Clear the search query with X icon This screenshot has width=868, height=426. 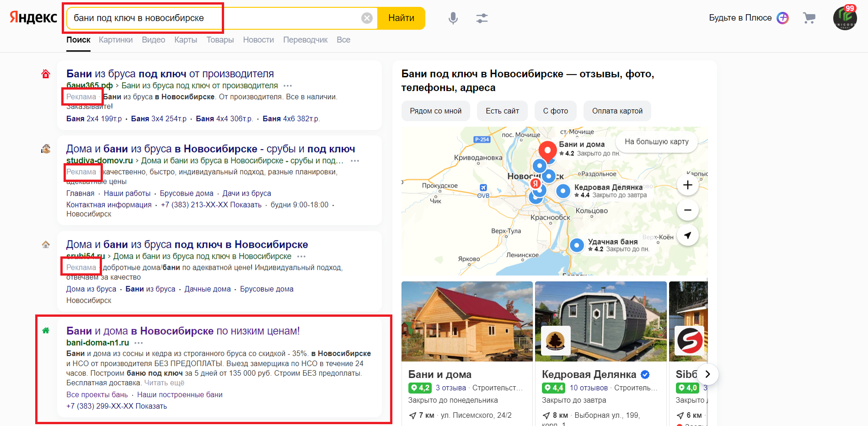(x=367, y=18)
